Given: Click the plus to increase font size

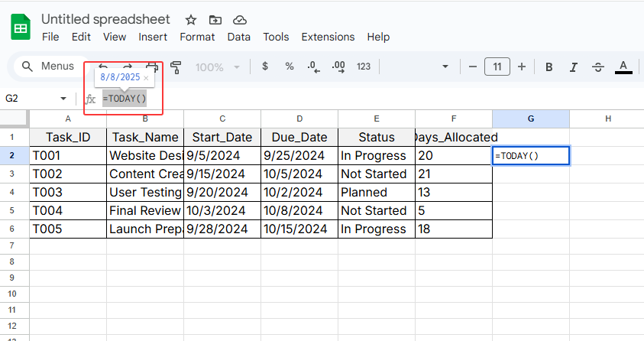Looking at the screenshot, I should pyautogui.click(x=522, y=67).
